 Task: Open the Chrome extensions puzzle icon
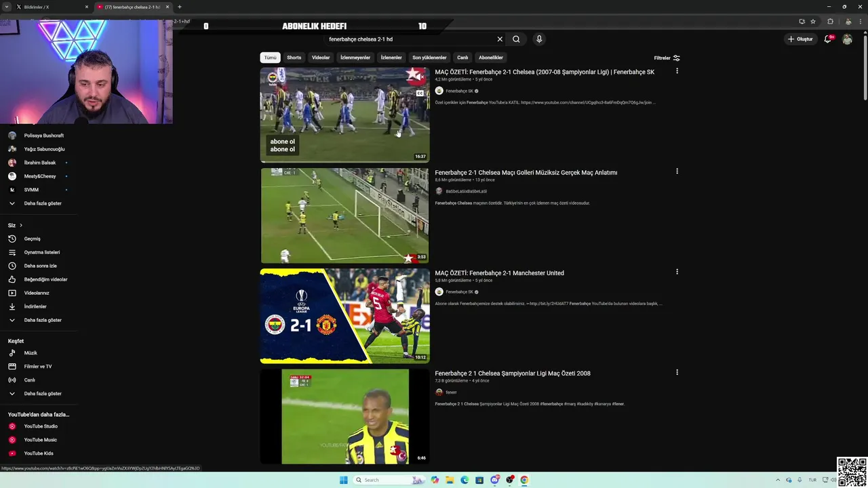(830, 21)
